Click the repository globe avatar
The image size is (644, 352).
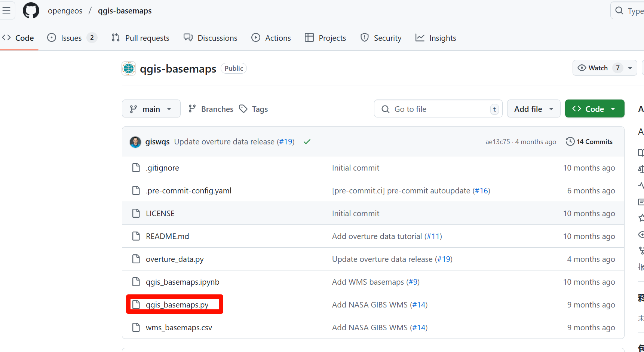click(129, 68)
